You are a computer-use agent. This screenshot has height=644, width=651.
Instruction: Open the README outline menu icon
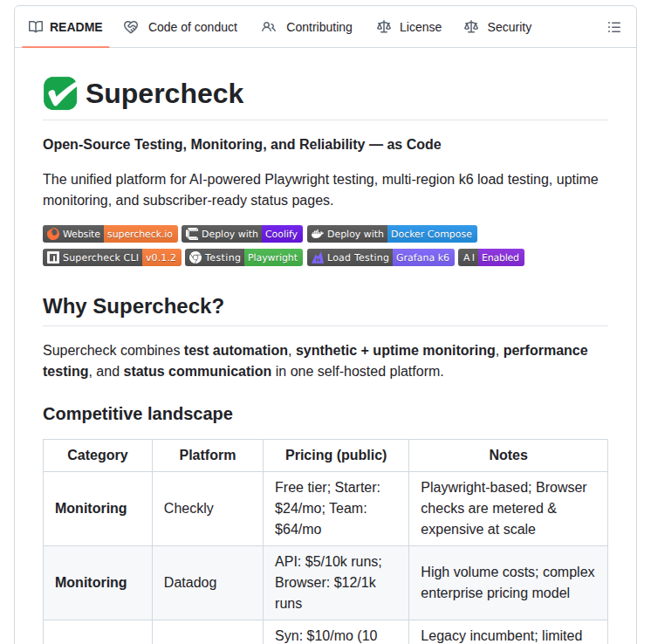coord(614,27)
